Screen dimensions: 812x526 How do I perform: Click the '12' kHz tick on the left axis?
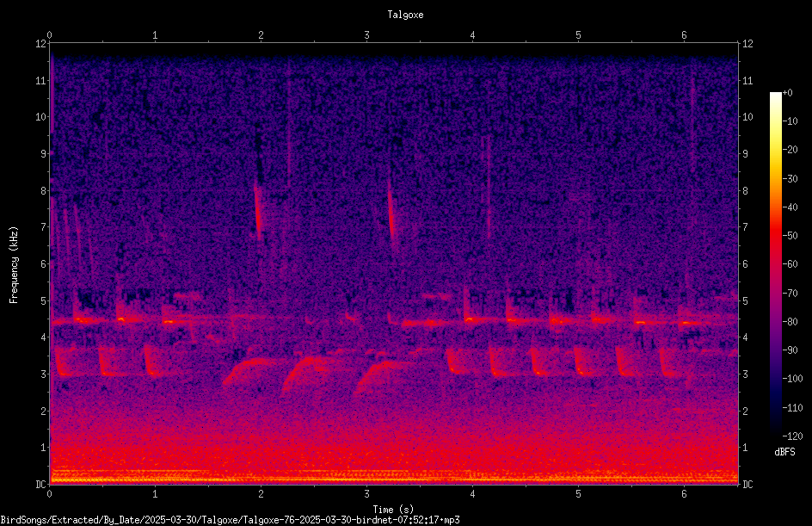coord(41,44)
